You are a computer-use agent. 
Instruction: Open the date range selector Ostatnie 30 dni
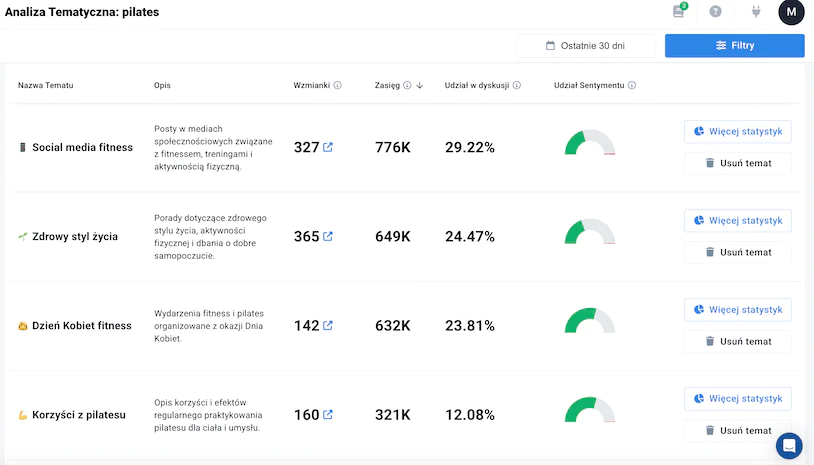coord(586,46)
